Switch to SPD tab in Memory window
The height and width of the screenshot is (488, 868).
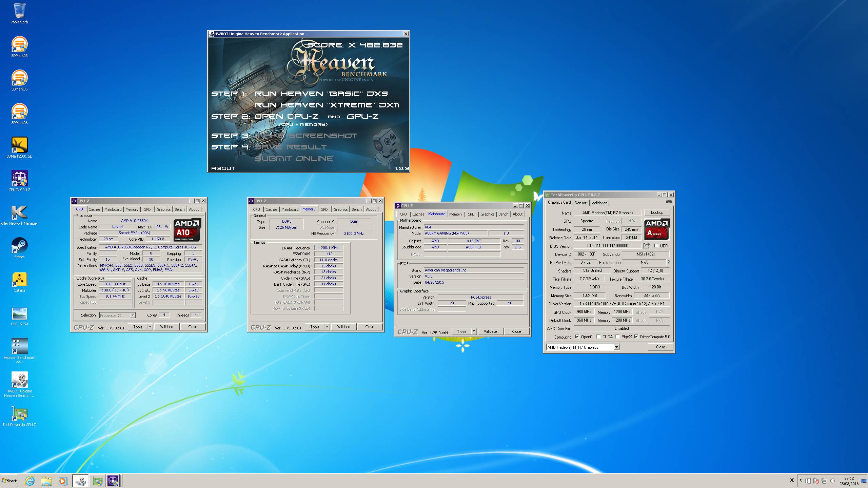[324, 209]
